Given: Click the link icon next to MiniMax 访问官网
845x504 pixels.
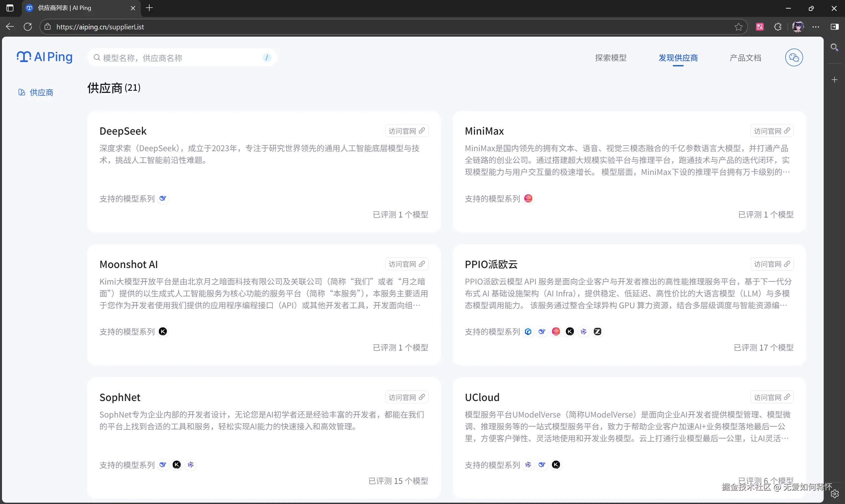Looking at the screenshot, I should (x=788, y=130).
